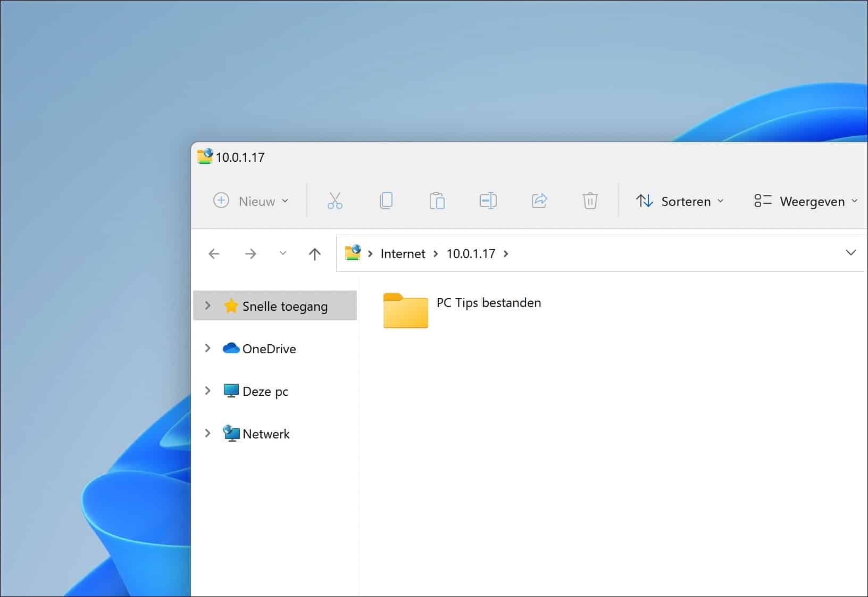Click 10.0.1.17 in the breadcrumb bar
Image resolution: width=868 pixels, height=597 pixels.
point(471,254)
